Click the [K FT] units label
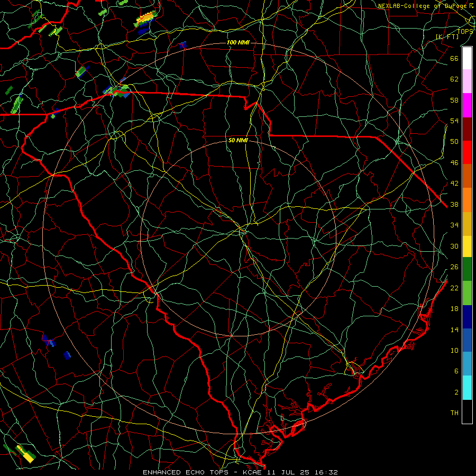The width and height of the screenshot is (476, 476). coord(447,36)
